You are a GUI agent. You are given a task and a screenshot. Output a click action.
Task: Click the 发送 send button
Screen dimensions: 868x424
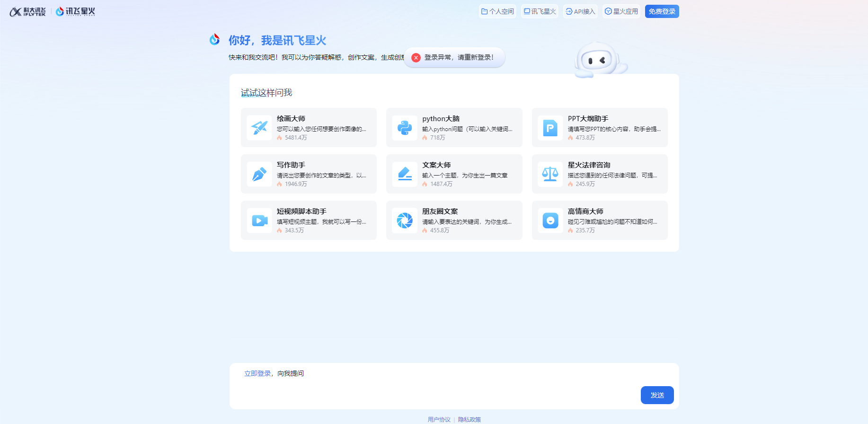657,395
